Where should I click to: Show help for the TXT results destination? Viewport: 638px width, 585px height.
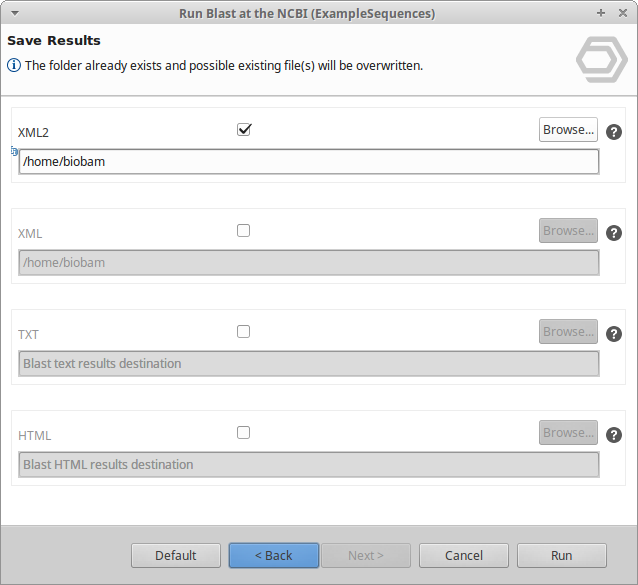tap(614, 334)
